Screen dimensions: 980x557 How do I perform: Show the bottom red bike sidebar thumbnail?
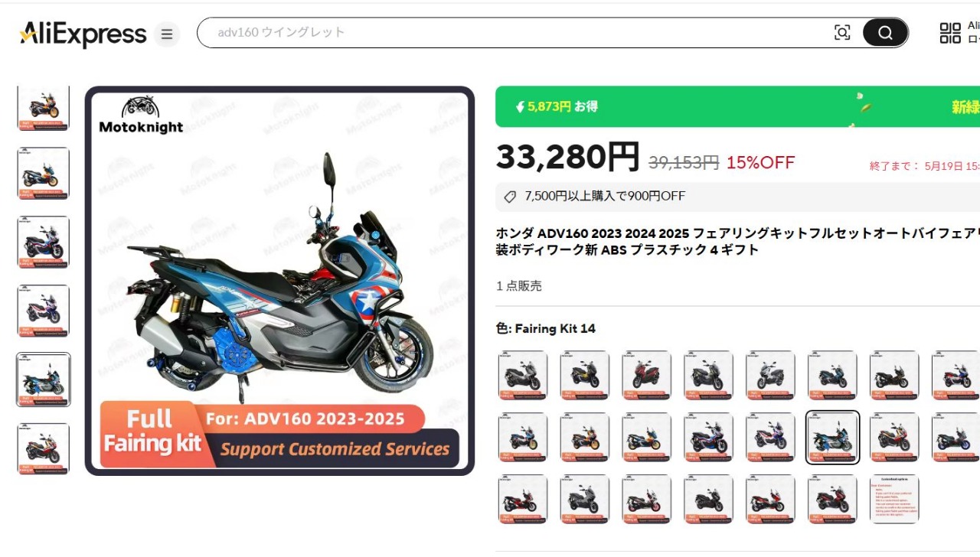coord(43,449)
